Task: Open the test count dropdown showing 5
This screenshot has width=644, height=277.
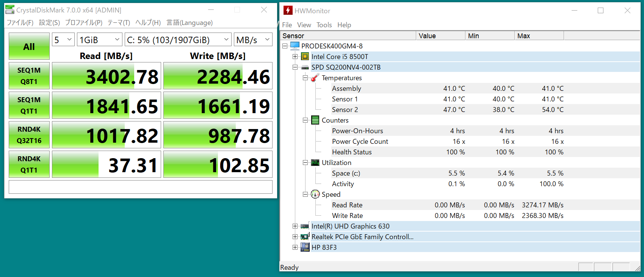Action: tap(63, 39)
